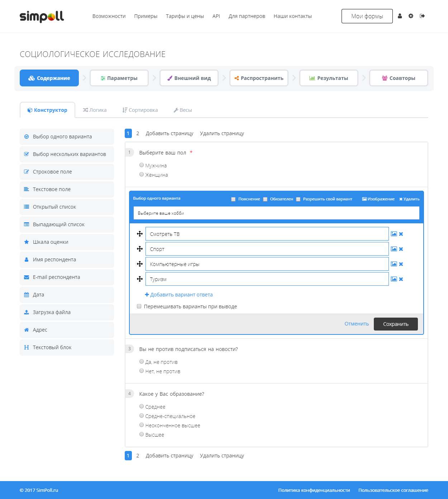Click the question title input field
Image resolution: width=448 pixels, height=499 pixels.
coord(276,213)
